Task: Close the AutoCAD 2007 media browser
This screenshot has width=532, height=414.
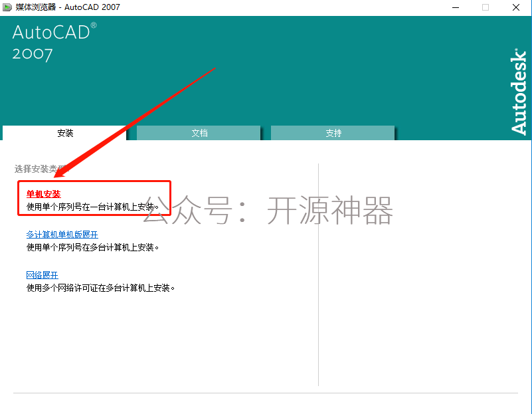Action: point(515,7)
